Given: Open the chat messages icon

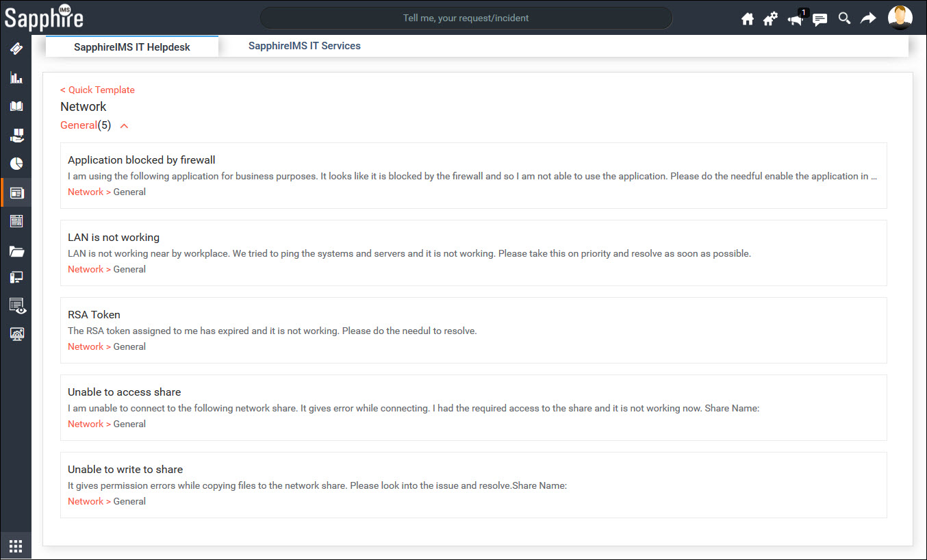Looking at the screenshot, I should pyautogui.click(x=820, y=19).
